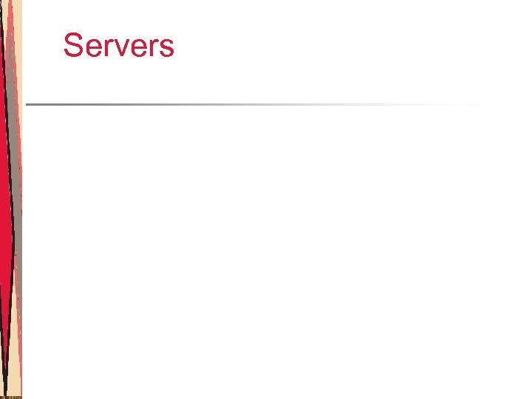Click the second "e" in Servers

(x=139, y=47)
